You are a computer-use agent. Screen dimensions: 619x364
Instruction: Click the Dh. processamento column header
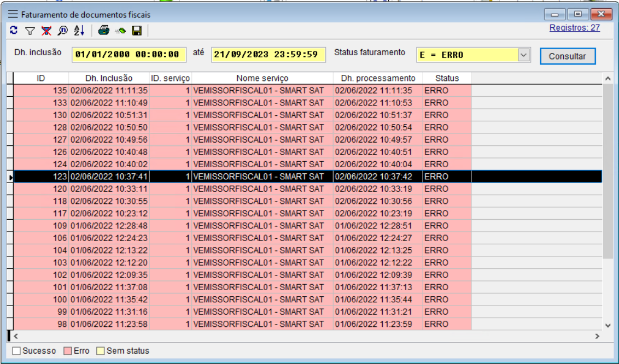click(x=378, y=78)
